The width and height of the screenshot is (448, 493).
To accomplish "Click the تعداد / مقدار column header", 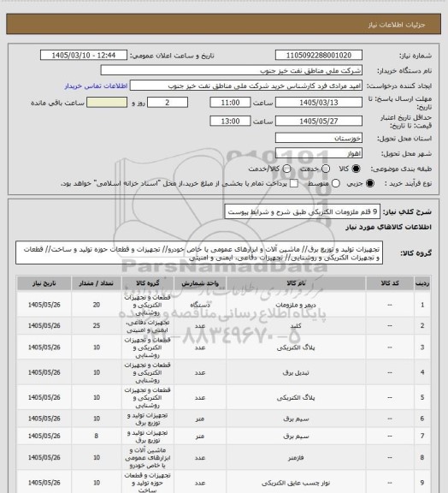I will (x=96, y=283).
